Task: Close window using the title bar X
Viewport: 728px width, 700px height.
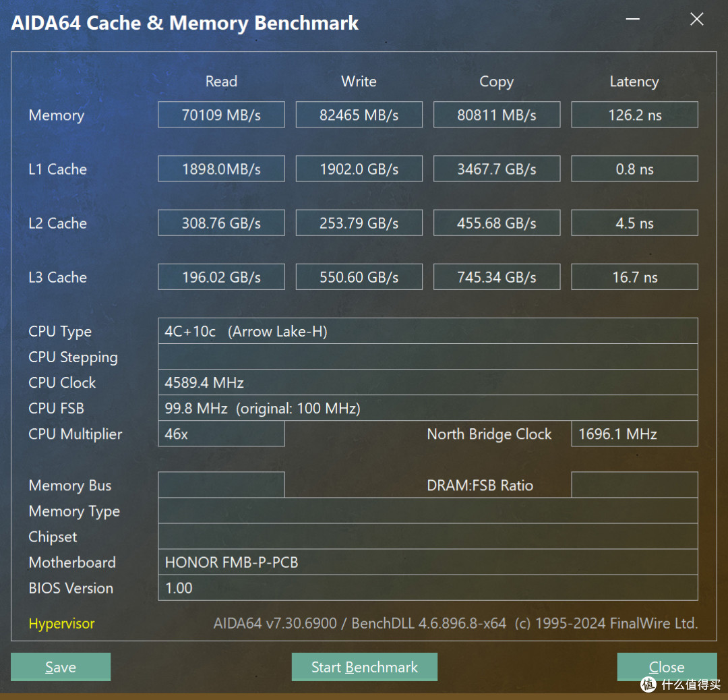Action: pyautogui.click(x=696, y=19)
